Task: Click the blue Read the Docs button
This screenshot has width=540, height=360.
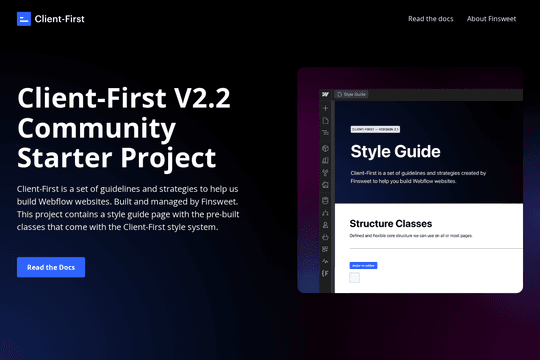Action: click(x=51, y=267)
